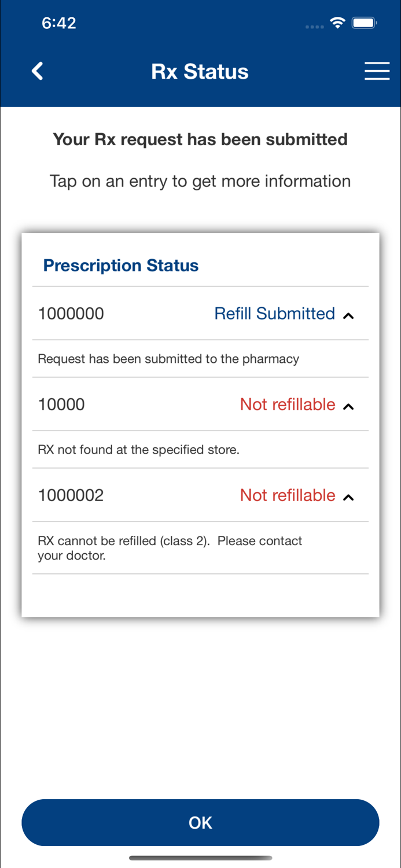Image resolution: width=401 pixels, height=868 pixels.
Task: Collapse prescription 1000002 details
Action: 348,498
